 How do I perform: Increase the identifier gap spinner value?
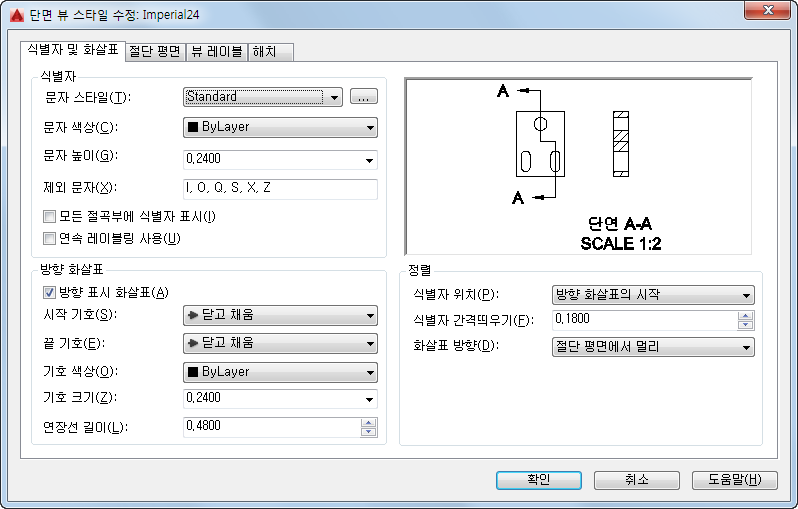745,315
